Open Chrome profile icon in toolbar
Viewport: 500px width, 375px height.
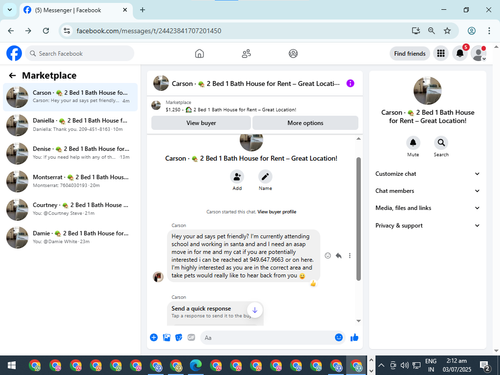click(471, 31)
